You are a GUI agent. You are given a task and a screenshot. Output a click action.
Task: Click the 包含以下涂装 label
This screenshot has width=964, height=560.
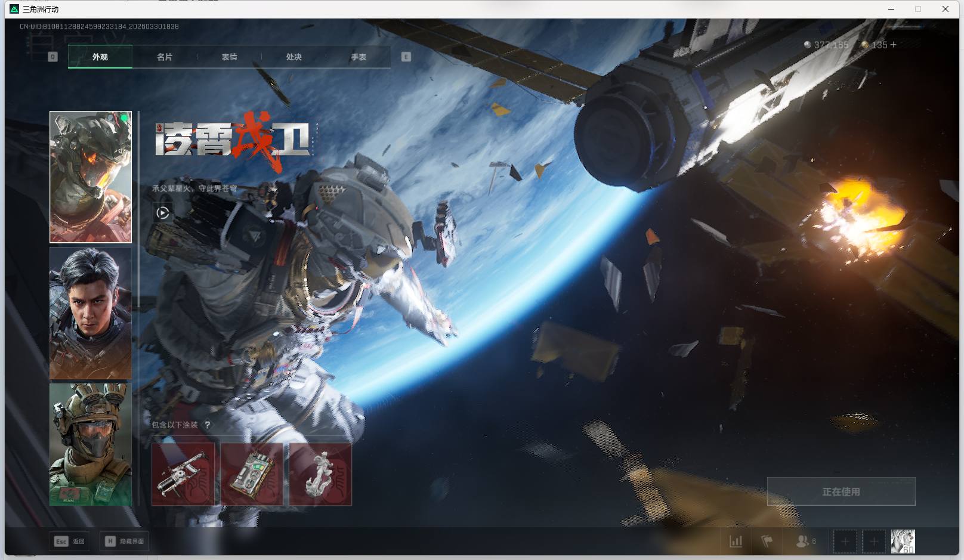click(174, 425)
